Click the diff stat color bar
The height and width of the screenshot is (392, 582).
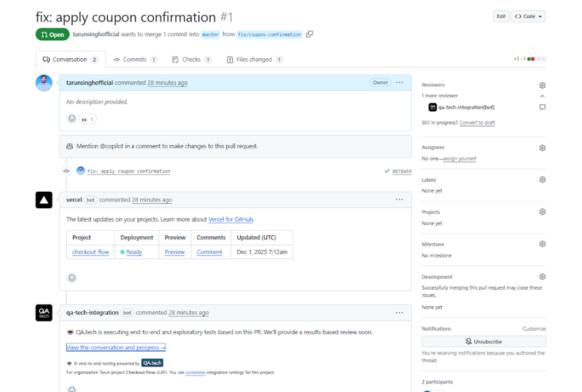point(537,59)
